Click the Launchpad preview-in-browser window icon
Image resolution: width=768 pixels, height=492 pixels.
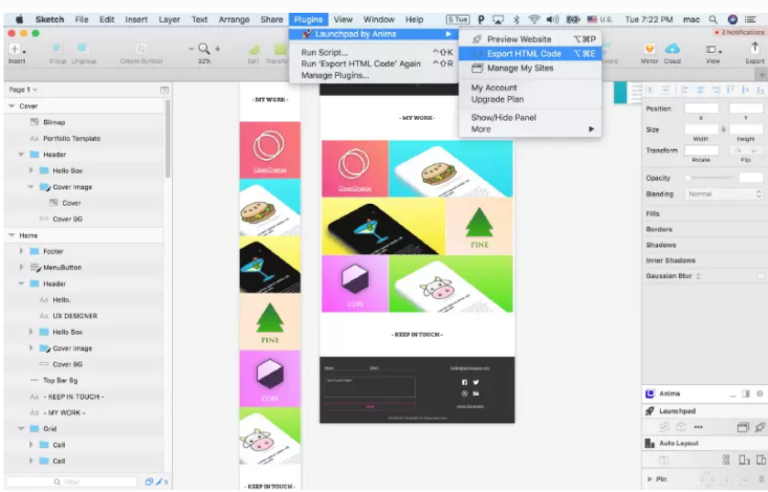[743, 427]
